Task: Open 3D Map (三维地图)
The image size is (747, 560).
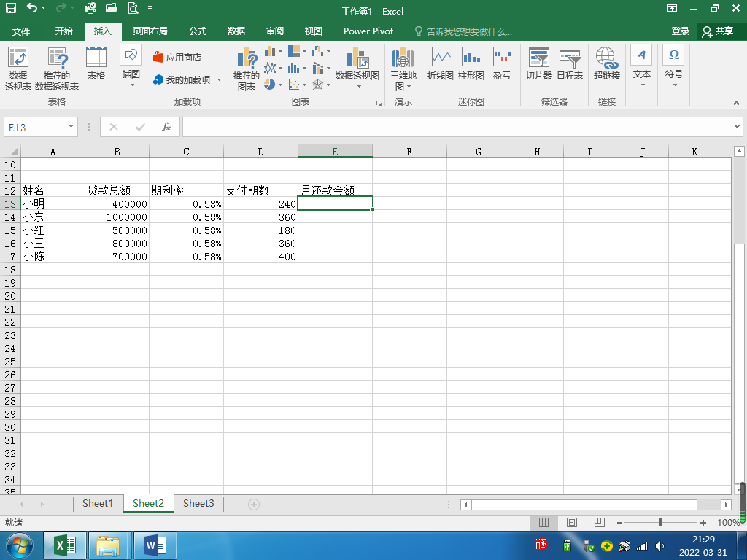Action: click(403, 69)
